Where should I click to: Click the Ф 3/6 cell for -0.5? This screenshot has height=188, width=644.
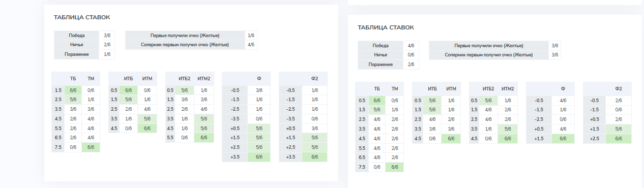pos(258,90)
